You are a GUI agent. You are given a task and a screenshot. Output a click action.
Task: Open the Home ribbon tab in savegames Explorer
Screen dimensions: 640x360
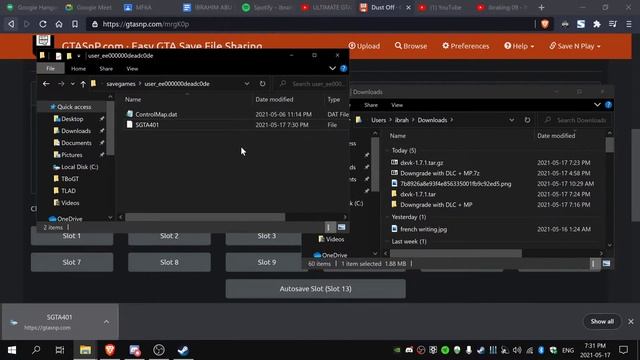[x=78, y=69]
